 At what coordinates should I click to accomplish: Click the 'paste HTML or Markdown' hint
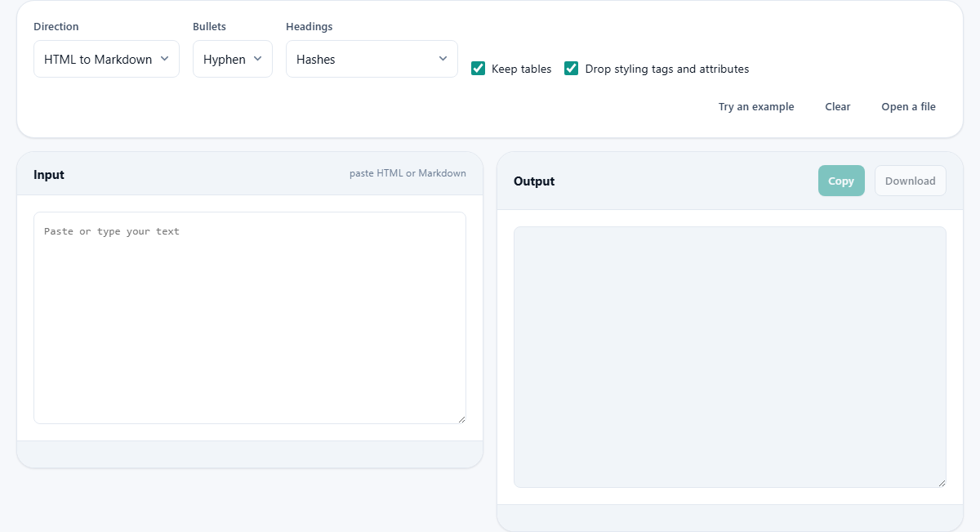[408, 173]
